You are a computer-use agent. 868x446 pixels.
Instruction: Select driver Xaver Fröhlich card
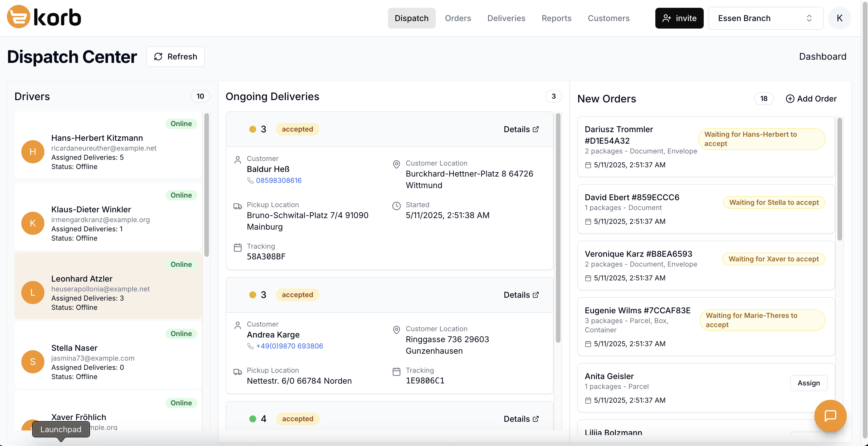pos(108,411)
